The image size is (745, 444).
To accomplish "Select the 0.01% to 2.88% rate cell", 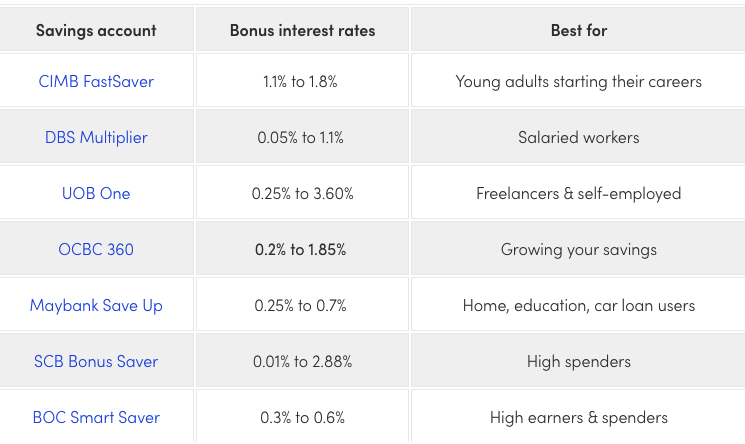I will tap(303, 361).
